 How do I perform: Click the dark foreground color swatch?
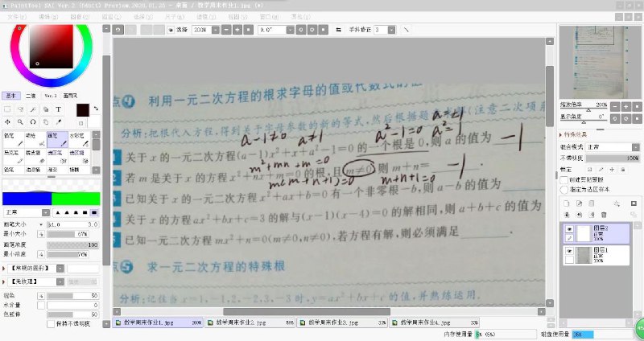(x=82, y=109)
